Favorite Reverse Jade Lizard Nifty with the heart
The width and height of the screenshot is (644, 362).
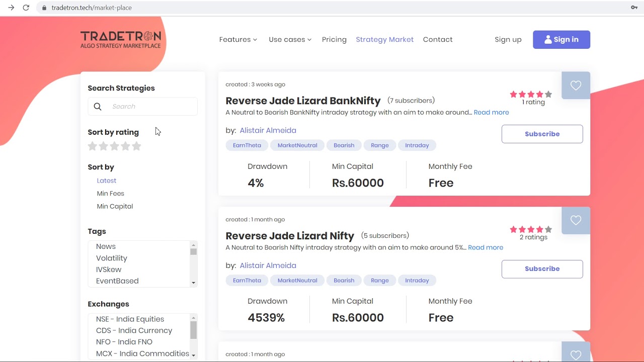(576, 220)
